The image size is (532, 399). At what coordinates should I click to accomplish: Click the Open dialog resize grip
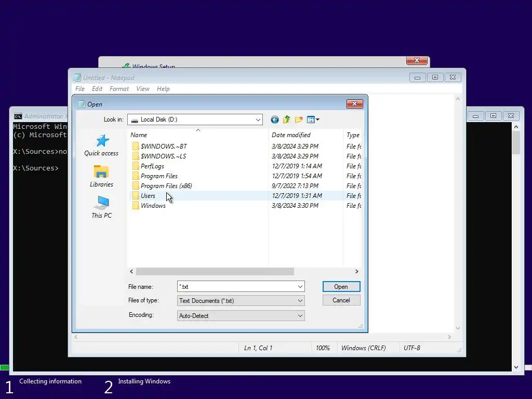pos(361,326)
